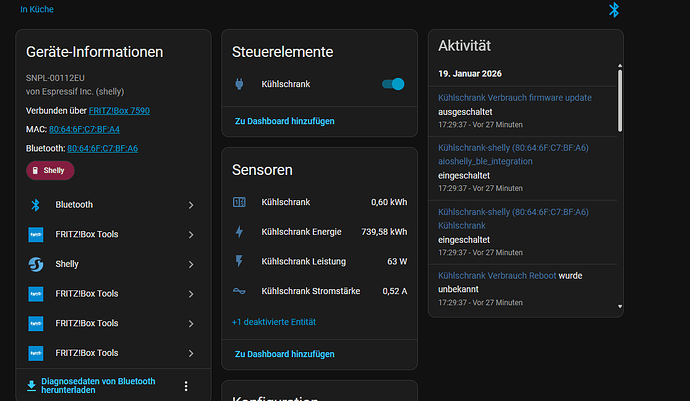
Task: Click the Bluetooth integration icon in device list
Action: 36,205
